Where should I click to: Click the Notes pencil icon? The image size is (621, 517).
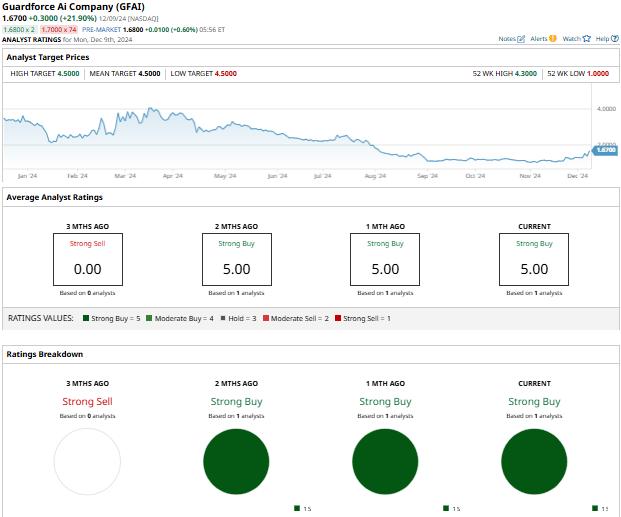(x=522, y=39)
